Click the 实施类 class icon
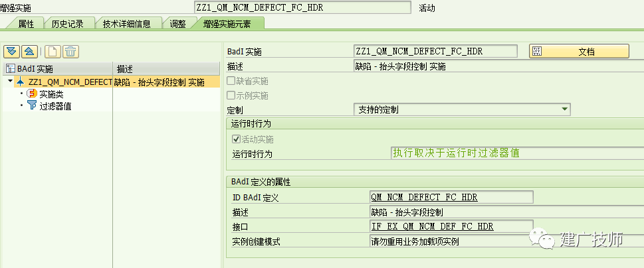This screenshot has height=268, width=644. point(32,94)
